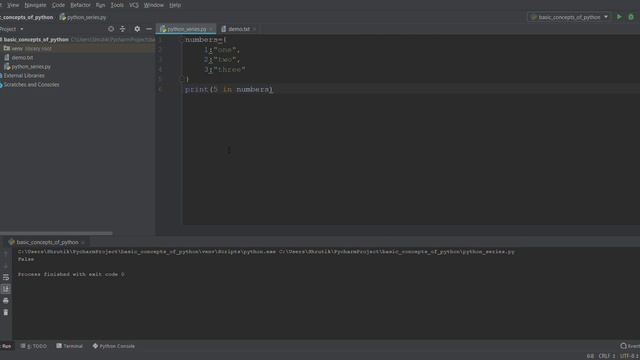
Task: Open the Tools menu
Action: click(117, 5)
